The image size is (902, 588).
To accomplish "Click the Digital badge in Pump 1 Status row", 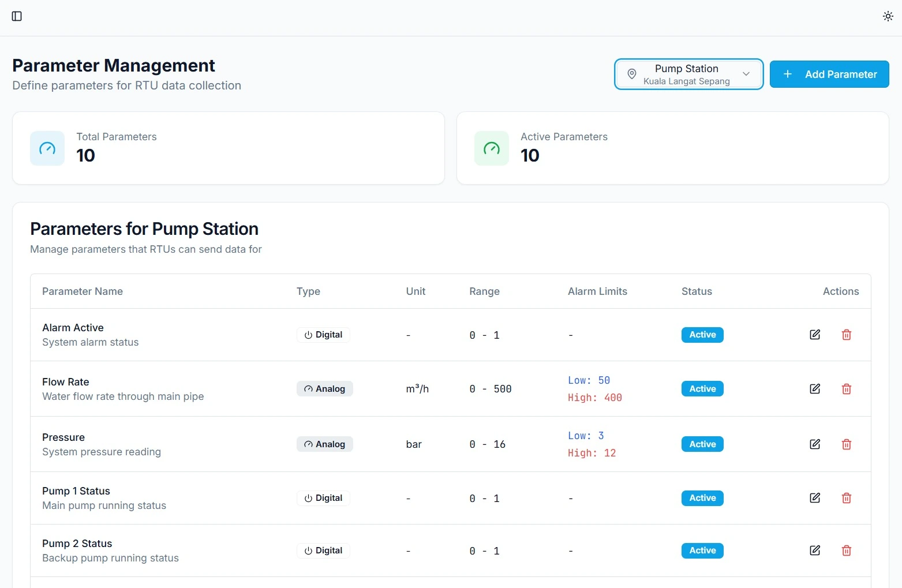I will point(323,498).
